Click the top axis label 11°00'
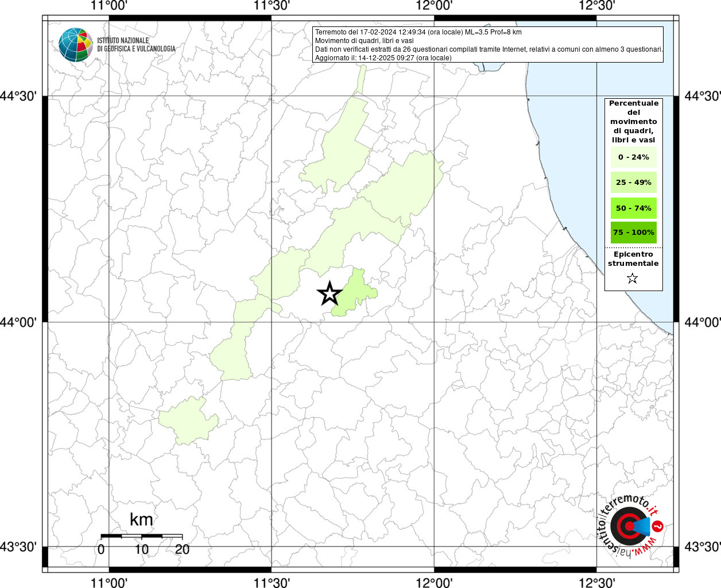 pos(109,6)
